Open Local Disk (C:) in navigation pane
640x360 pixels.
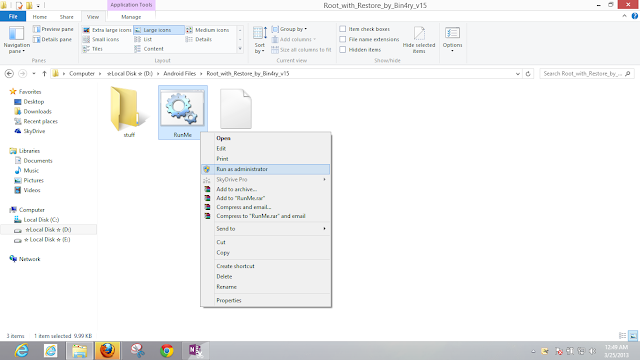point(41,220)
